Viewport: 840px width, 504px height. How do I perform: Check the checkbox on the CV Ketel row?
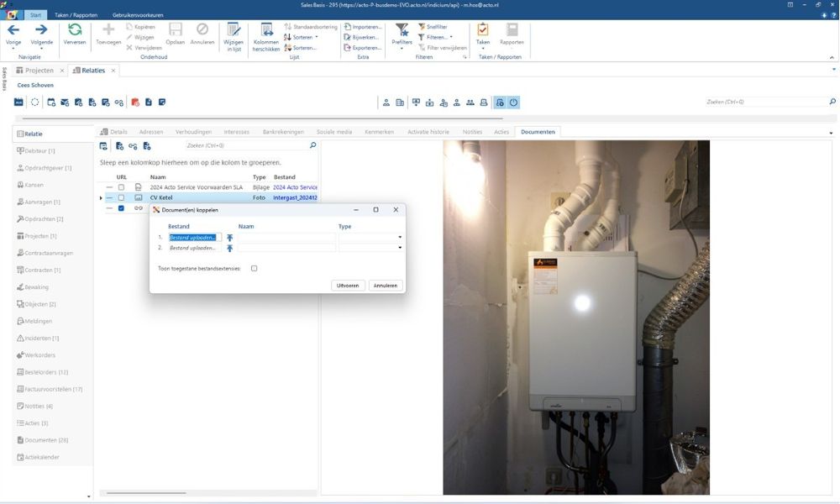coord(121,197)
